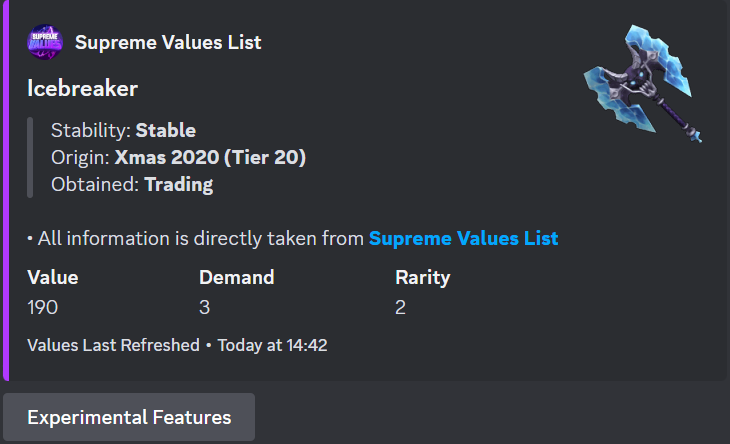
Task: Click the Origin: Xmas 2020 (Tier 20) line
Action: pos(178,157)
